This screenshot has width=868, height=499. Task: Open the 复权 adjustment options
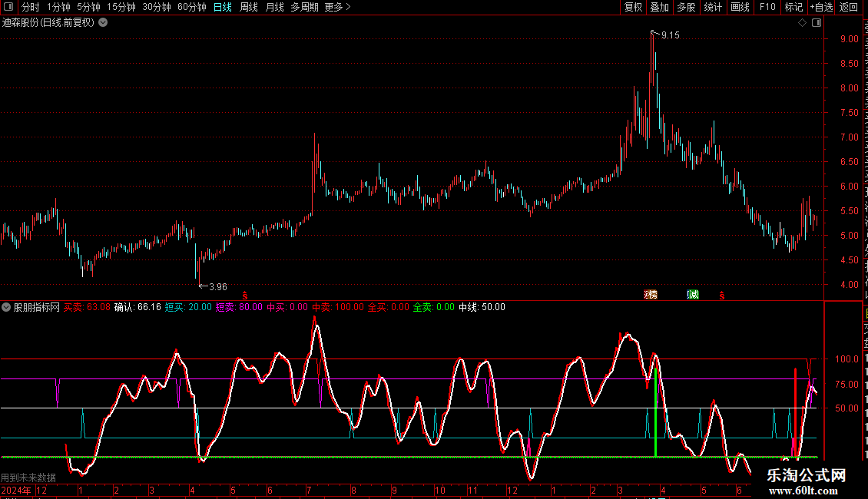point(633,7)
